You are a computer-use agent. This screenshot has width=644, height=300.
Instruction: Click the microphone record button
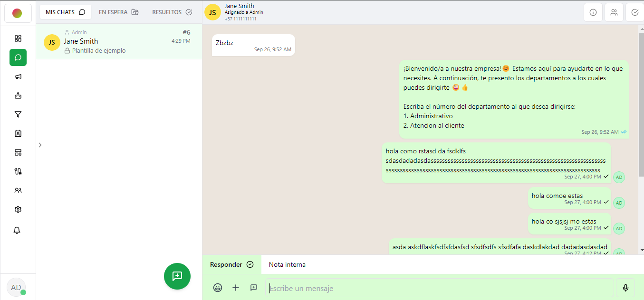pos(625,288)
